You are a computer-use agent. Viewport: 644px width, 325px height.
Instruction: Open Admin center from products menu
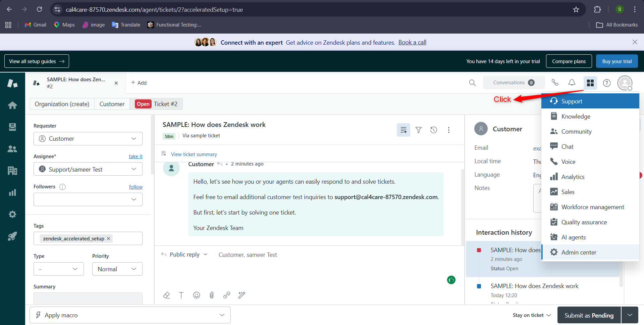(x=590, y=252)
